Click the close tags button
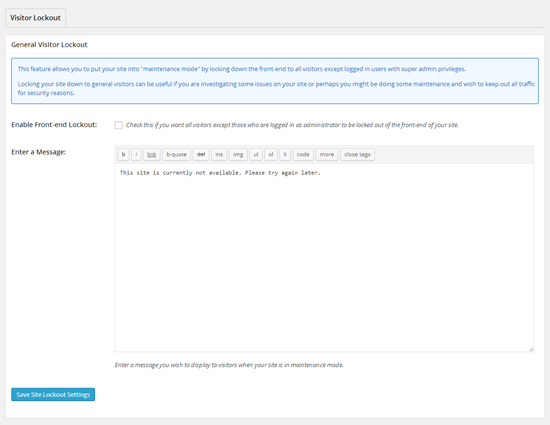The height and width of the screenshot is (425, 550). (357, 154)
